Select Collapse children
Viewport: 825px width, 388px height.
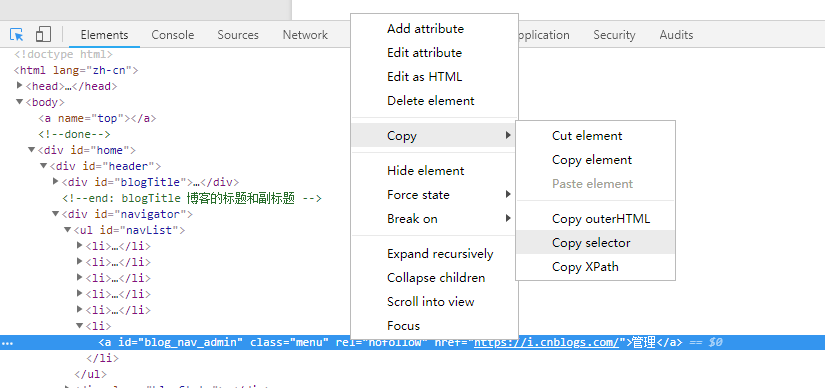[x=435, y=277]
